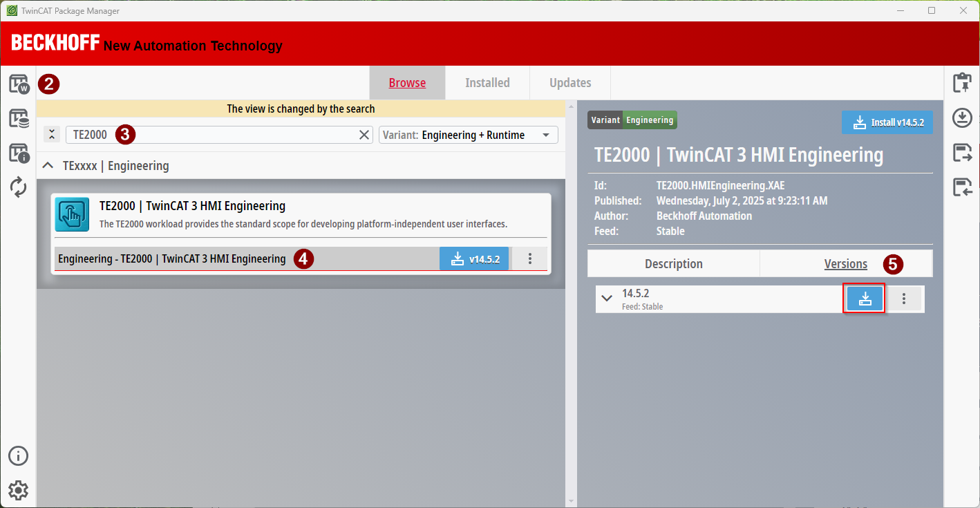Toggle the collapse-all button beside the search box
This screenshot has height=508, width=980.
click(x=52, y=135)
